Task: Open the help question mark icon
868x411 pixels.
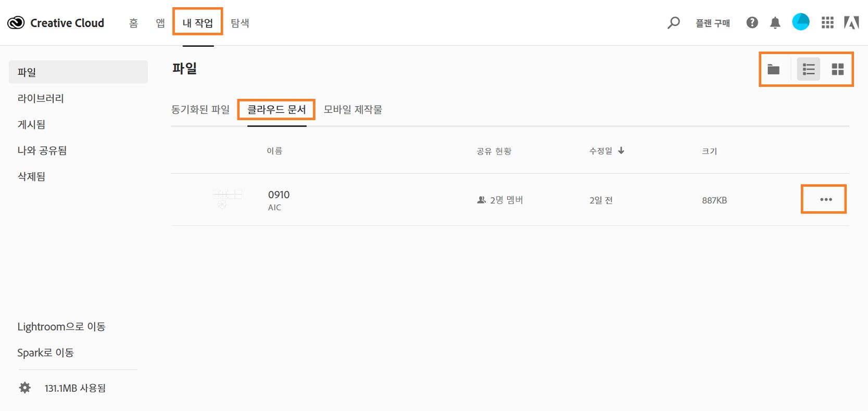Action: pyautogui.click(x=751, y=22)
